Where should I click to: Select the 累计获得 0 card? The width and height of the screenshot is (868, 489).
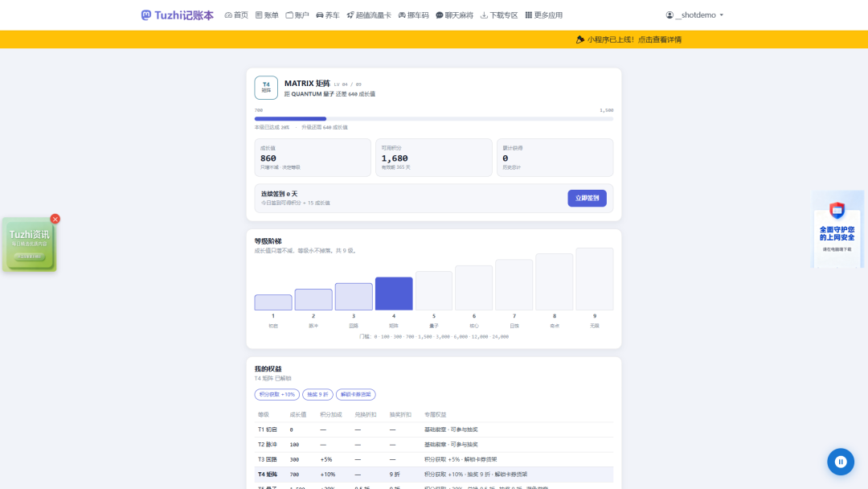[555, 158]
